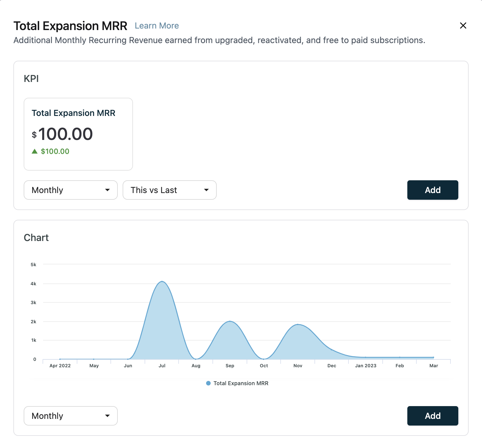
Task: Select the Total Expansion MRR KPI card
Action: point(78,134)
